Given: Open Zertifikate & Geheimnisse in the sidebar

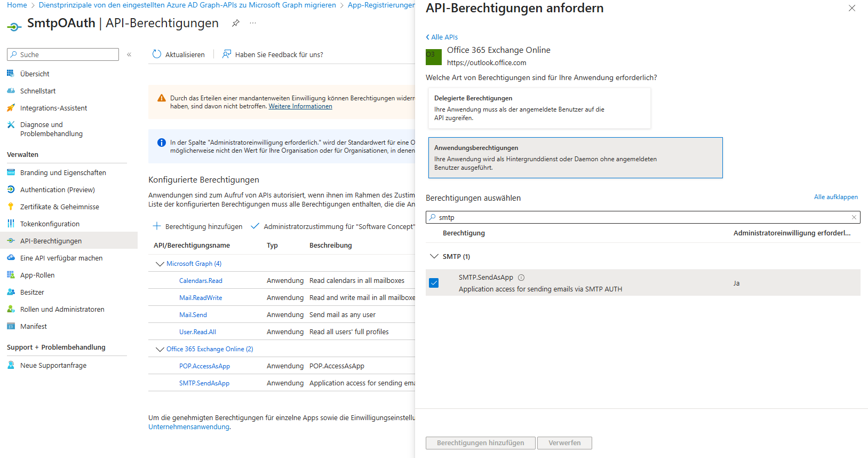Looking at the screenshot, I should 59,207.
